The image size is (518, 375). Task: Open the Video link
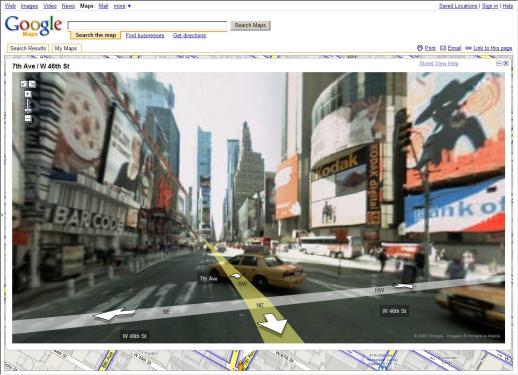(50, 6)
